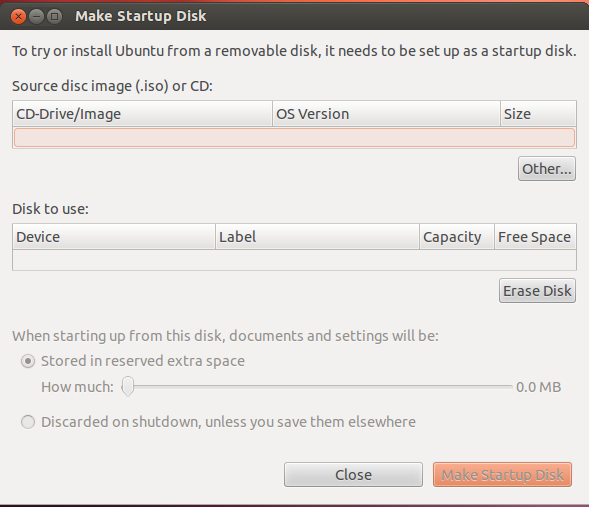Close the window with the red X button
589x507 pixels.
(x=18, y=17)
